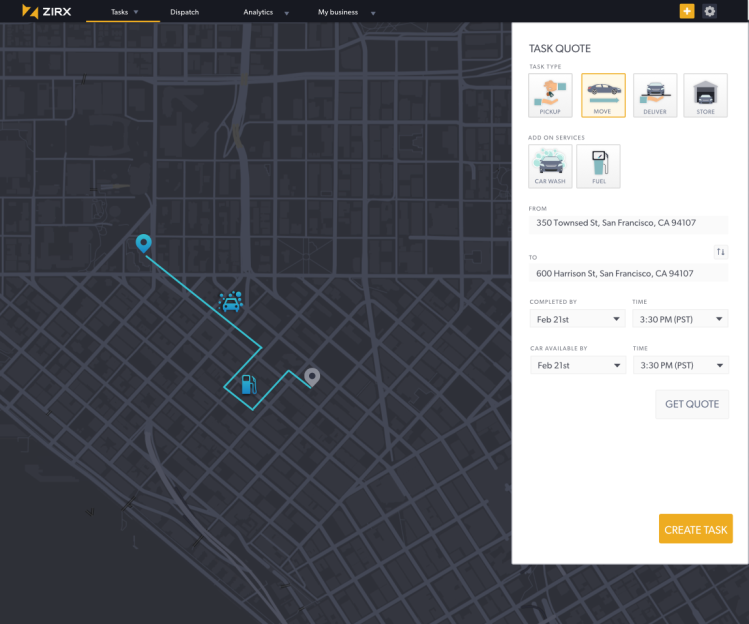The height and width of the screenshot is (624, 749).
Task: Expand the Analytics dropdown arrow
Action: (x=287, y=13)
